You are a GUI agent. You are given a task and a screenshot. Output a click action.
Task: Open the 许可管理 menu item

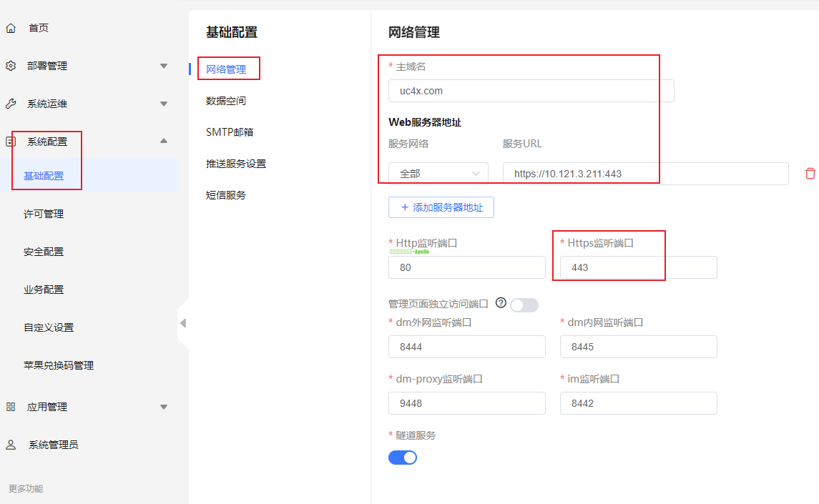44,214
